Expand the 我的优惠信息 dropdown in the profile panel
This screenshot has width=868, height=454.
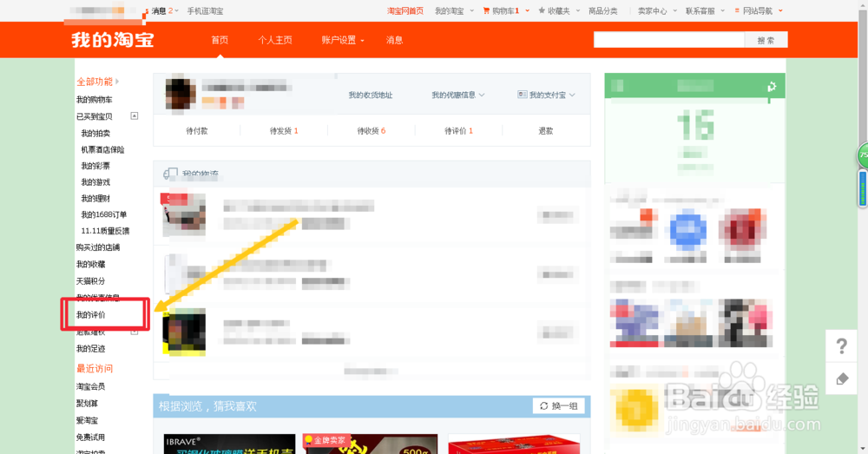tap(457, 95)
